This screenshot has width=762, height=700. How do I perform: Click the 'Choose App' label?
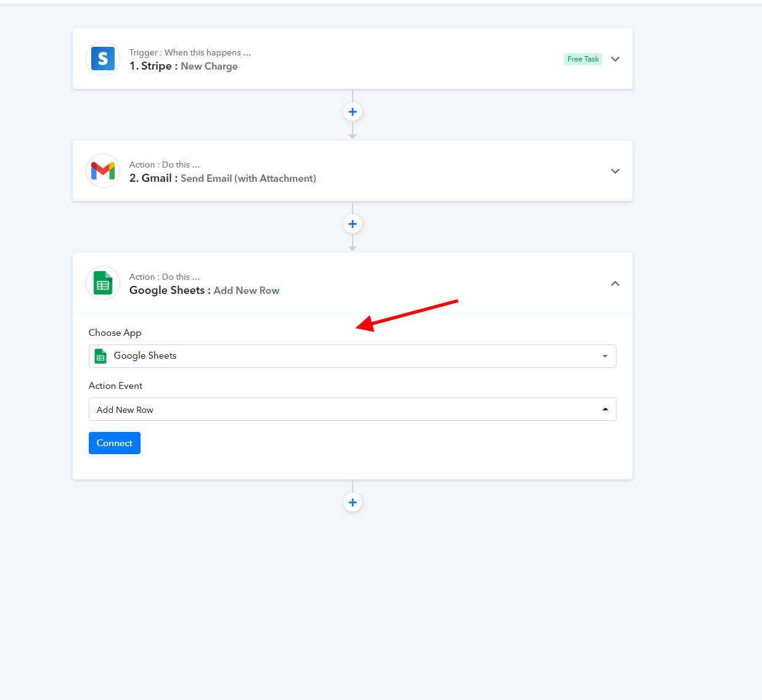tap(115, 333)
